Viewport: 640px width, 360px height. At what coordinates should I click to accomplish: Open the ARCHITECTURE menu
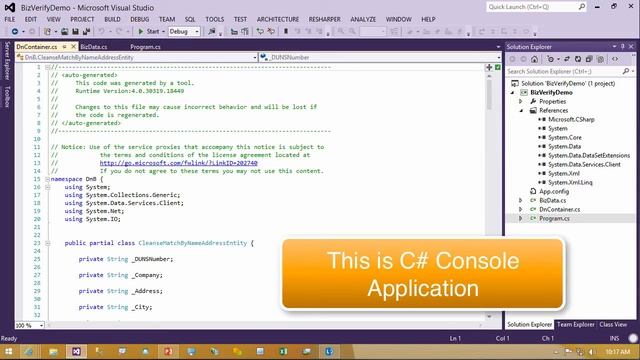278,19
